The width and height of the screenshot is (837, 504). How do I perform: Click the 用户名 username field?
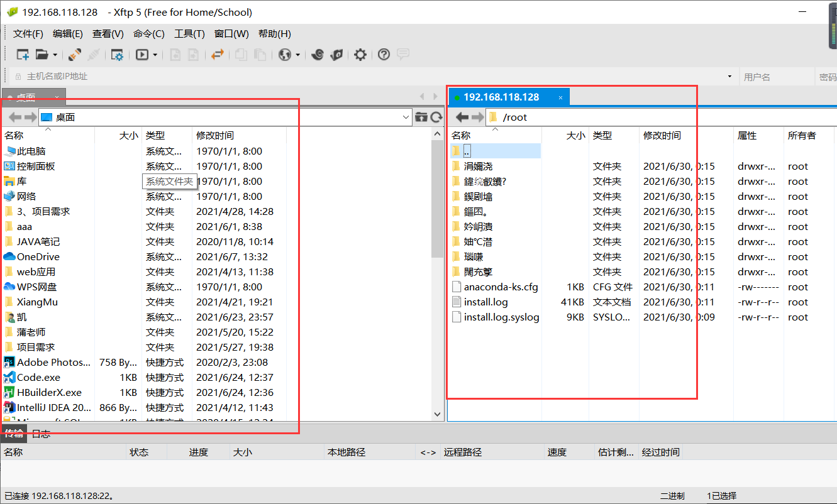point(777,77)
